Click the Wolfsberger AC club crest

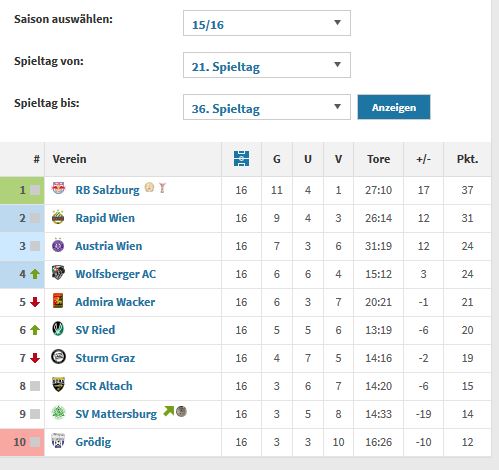coord(58,273)
